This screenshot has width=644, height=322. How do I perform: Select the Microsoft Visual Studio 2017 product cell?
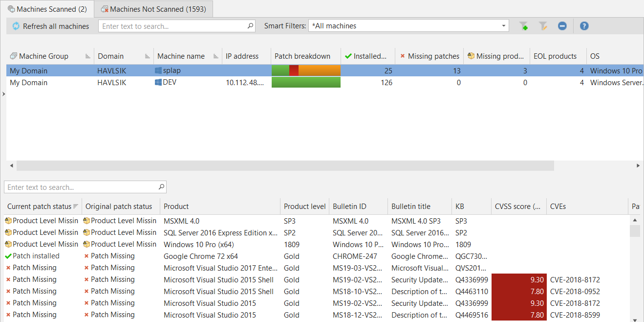click(221, 268)
